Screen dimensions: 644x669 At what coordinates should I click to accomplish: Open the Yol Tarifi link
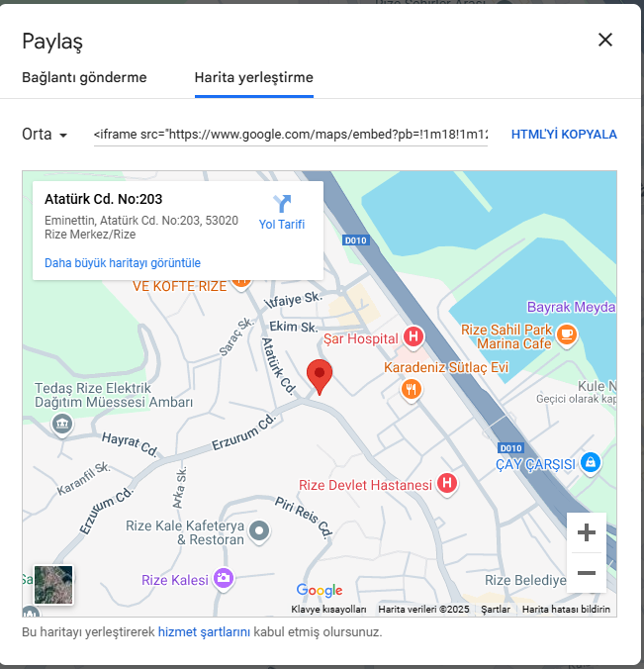pos(282,225)
